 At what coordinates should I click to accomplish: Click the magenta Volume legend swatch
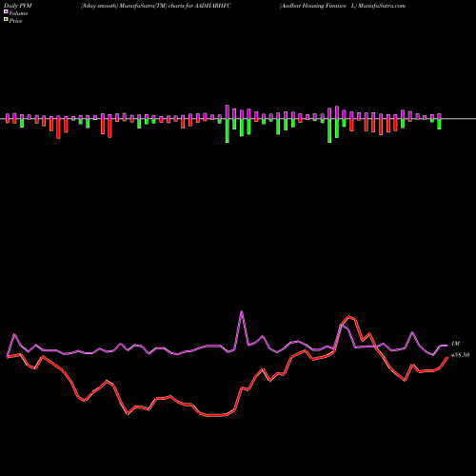coord(6,12)
